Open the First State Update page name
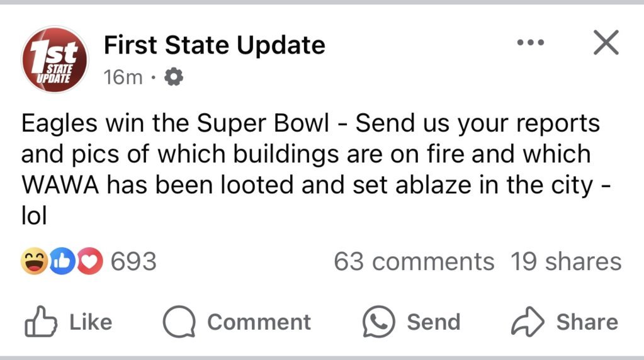 point(215,45)
